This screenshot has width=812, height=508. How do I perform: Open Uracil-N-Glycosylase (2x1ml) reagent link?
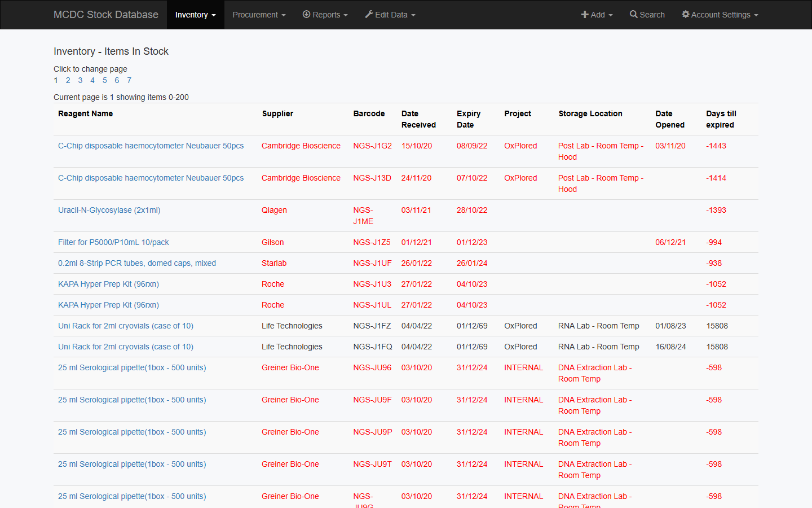(109, 210)
